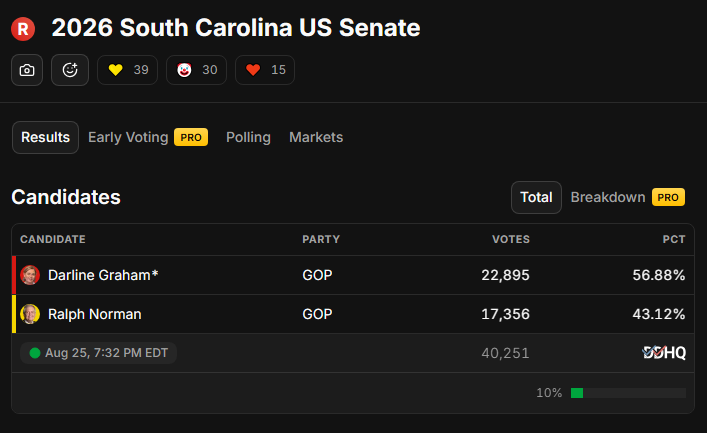707x433 pixels.
Task: Click the Aug 25, 7:32 PM EDT timestamp
Action: click(106, 353)
